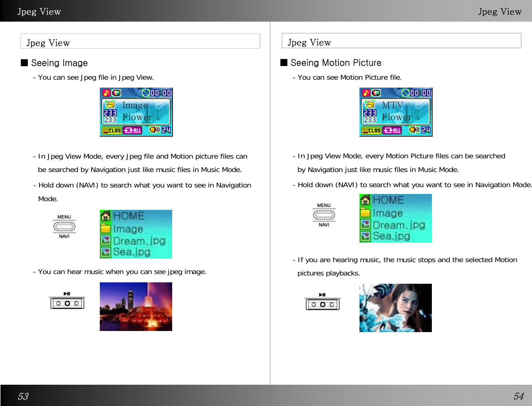Screen dimensions: 532x406
Task: Click the Sea.jpg picture icon on page 53
Action: pos(106,252)
